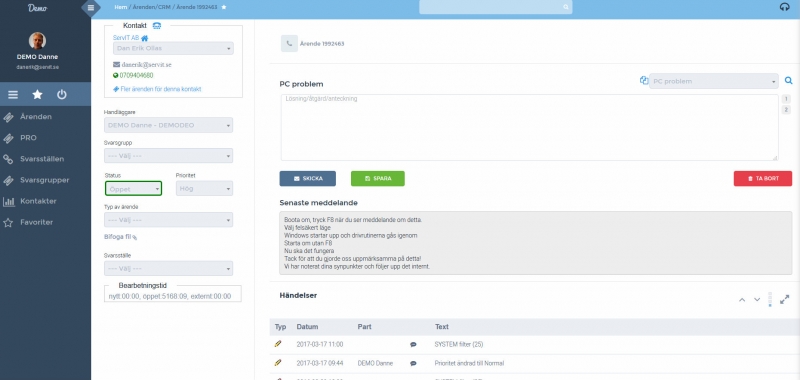Screen dimensions: 800x380
Task: Open the list menu icon under user profile
Action: click(13, 95)
